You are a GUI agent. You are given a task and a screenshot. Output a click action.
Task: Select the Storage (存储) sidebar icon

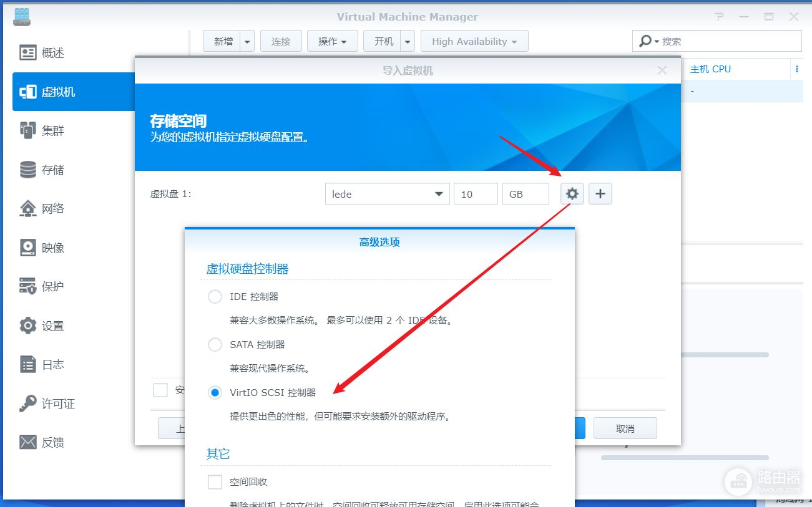pos(28,170)
